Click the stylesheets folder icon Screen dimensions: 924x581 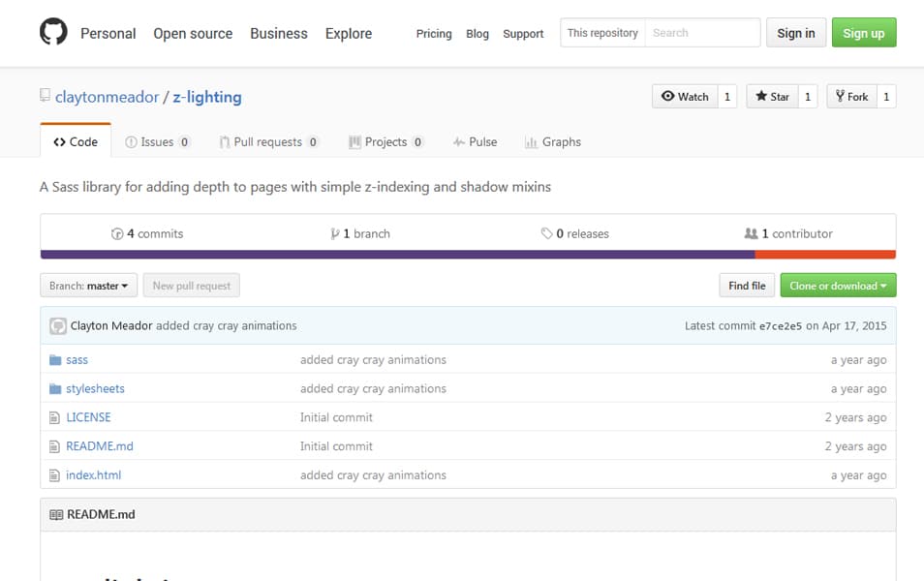(55, 388)
